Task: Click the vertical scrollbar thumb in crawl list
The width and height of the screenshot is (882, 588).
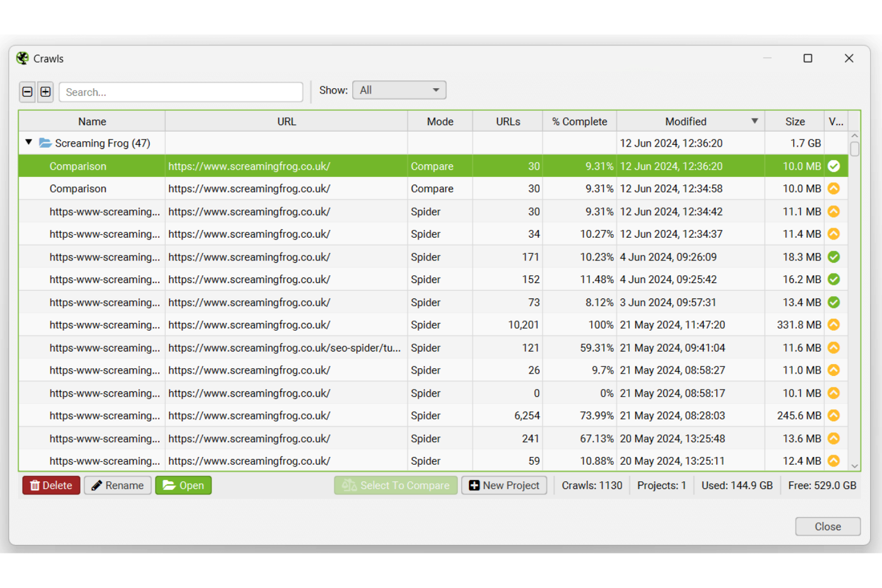Action: pos(855,149)
